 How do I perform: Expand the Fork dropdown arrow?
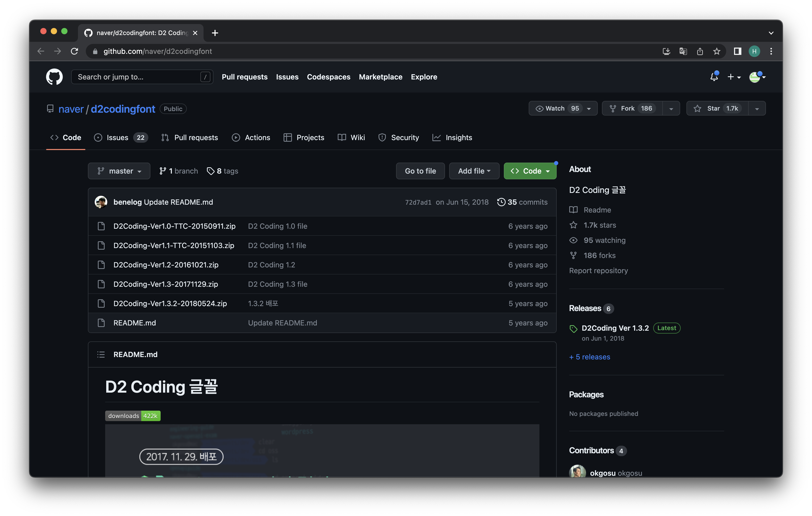[671, 108]
